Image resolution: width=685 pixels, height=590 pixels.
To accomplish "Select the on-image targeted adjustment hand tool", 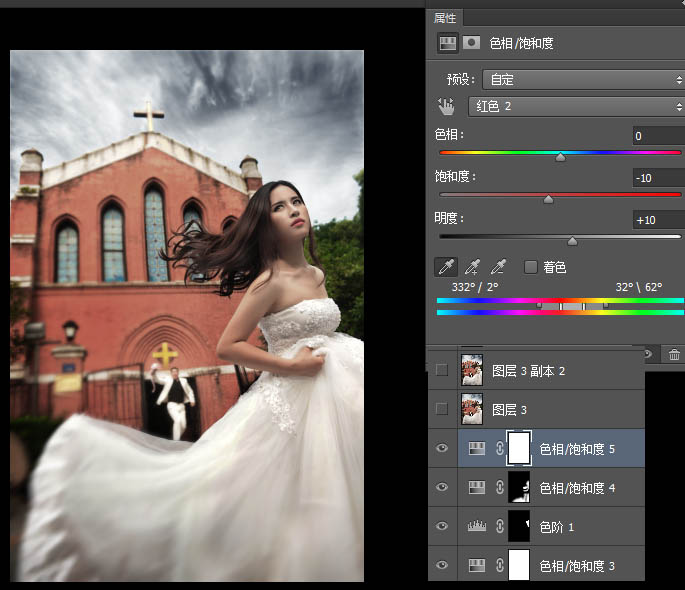I will pos(445,106).
